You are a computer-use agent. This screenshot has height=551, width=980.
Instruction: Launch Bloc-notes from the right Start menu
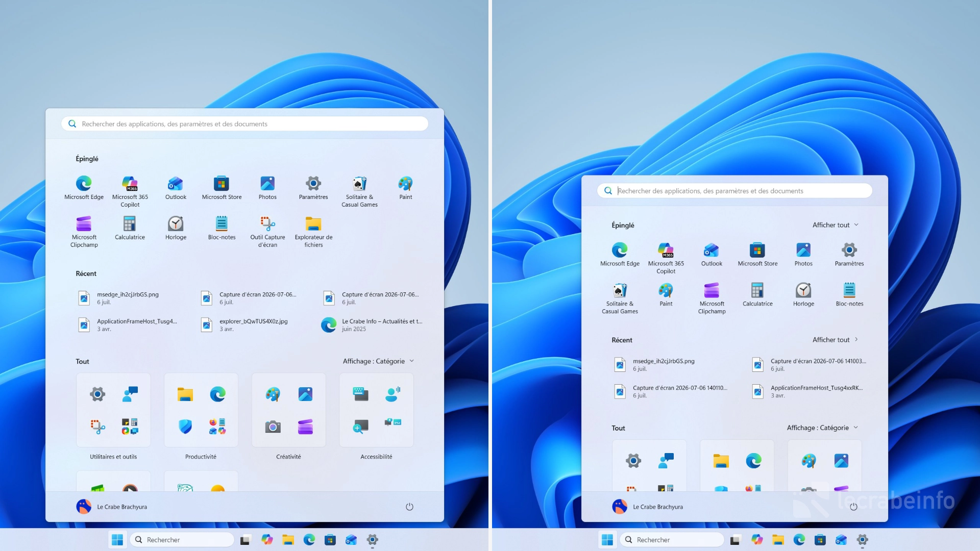coord(849,294)
